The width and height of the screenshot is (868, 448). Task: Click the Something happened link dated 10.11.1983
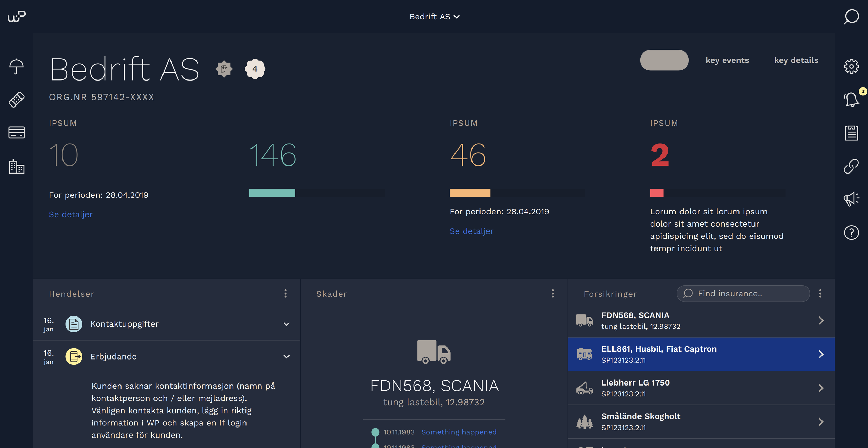point(459,432)
